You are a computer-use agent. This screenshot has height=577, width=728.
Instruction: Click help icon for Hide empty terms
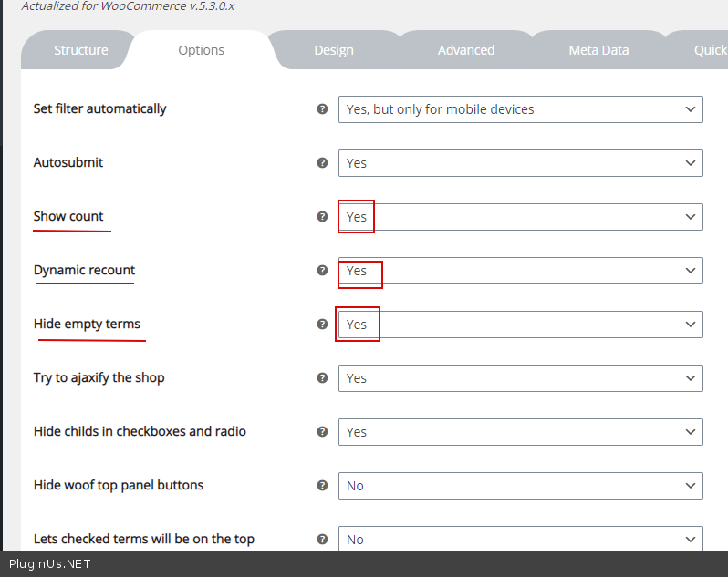(322, 324)
